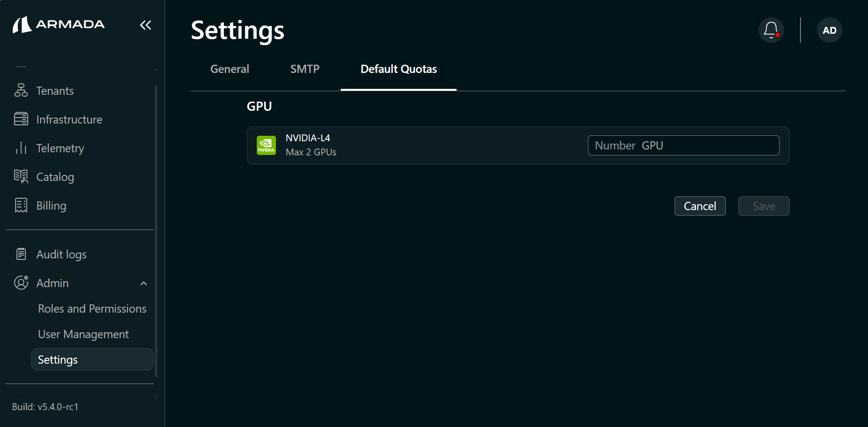
Task: Open the AD user avatar menu
Action: click(829, 30)
